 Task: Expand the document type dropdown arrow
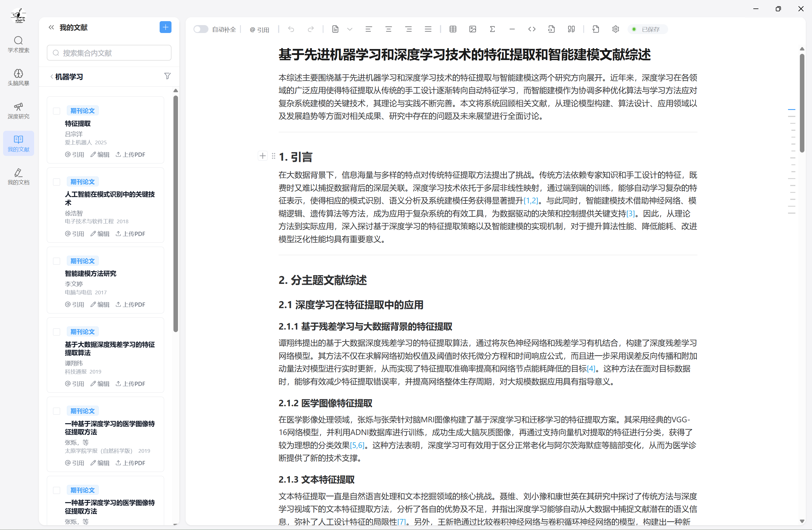(350, 29)
